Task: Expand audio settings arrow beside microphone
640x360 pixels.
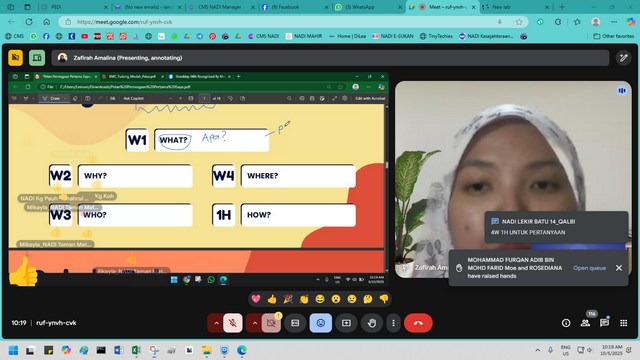Action: [x=216, y=323]
